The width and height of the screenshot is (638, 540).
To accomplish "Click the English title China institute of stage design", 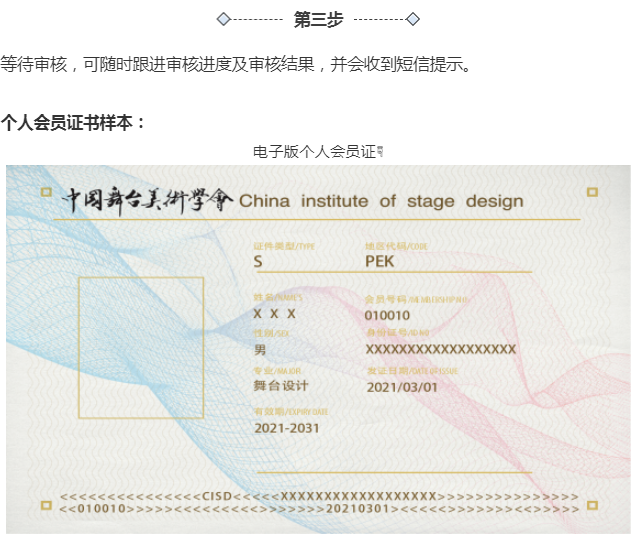I will point(381,201).
